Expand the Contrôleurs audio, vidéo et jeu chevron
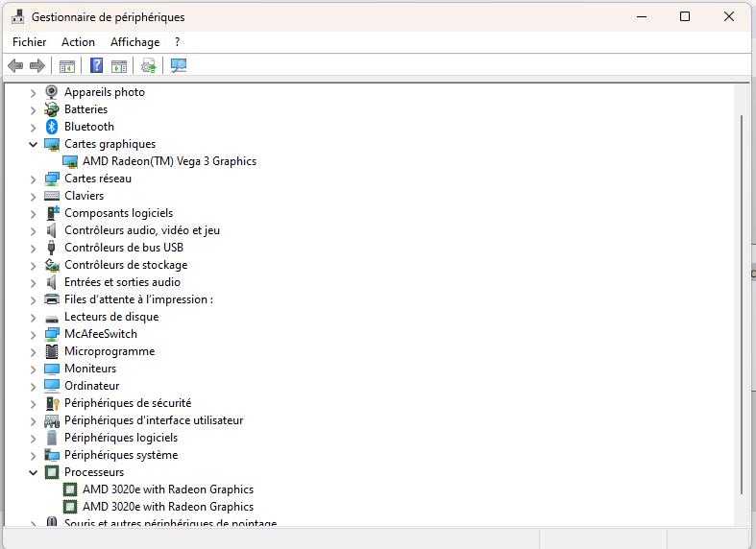This screenshot has width=756, height=549. click(x=33, y=231)
